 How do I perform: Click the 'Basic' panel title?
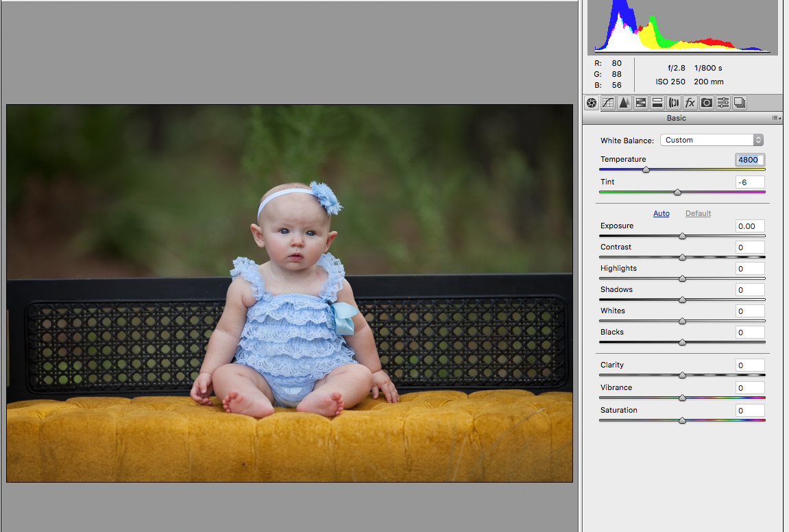[677, 118]
